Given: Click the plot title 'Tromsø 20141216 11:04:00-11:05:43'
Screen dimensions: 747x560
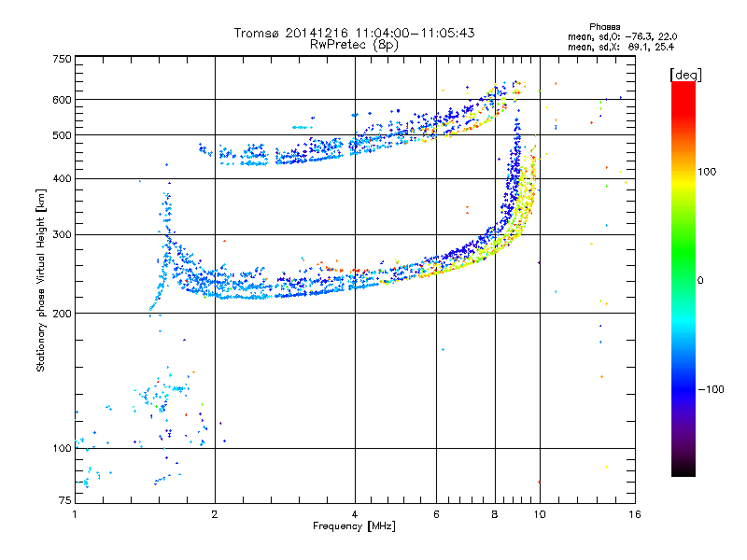Looking at the screenshot, I should click(354, 33).
